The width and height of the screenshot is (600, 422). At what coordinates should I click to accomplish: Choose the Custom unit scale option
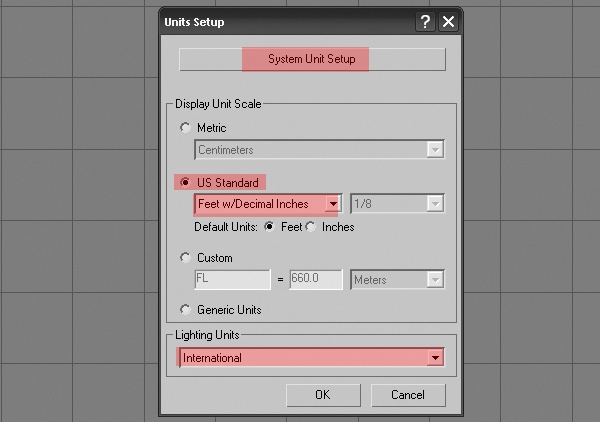(185, 258)
